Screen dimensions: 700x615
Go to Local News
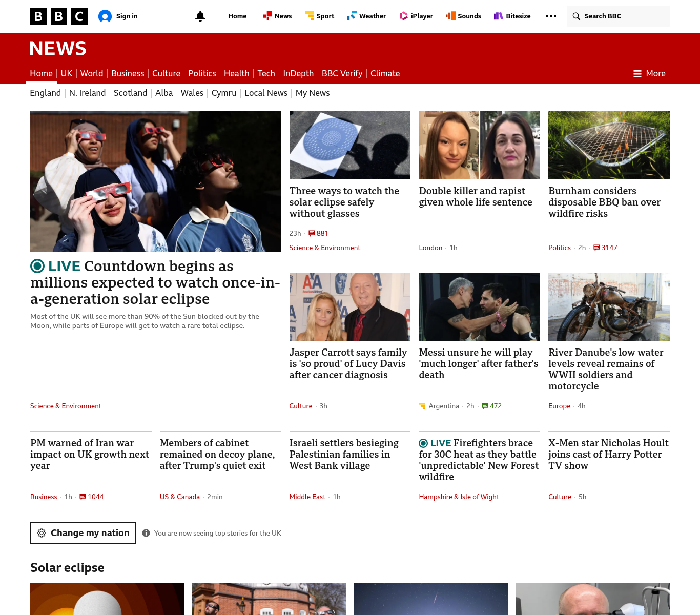tap(266, 93)
